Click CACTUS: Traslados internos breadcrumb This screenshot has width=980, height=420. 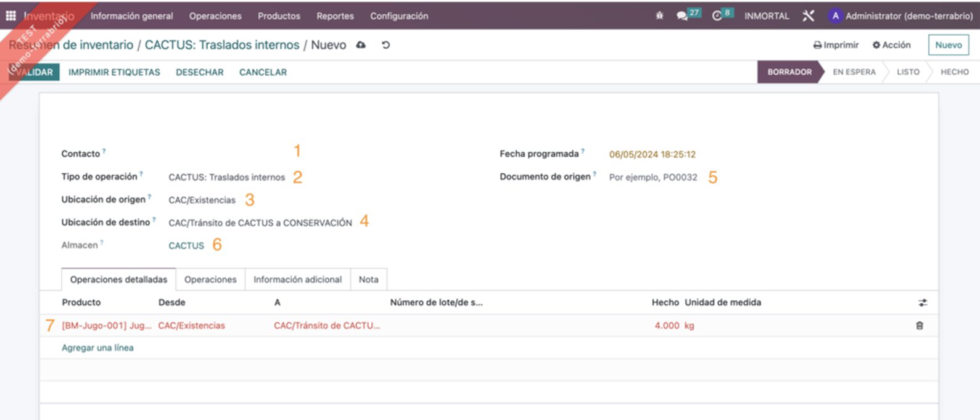click(222, 45)
